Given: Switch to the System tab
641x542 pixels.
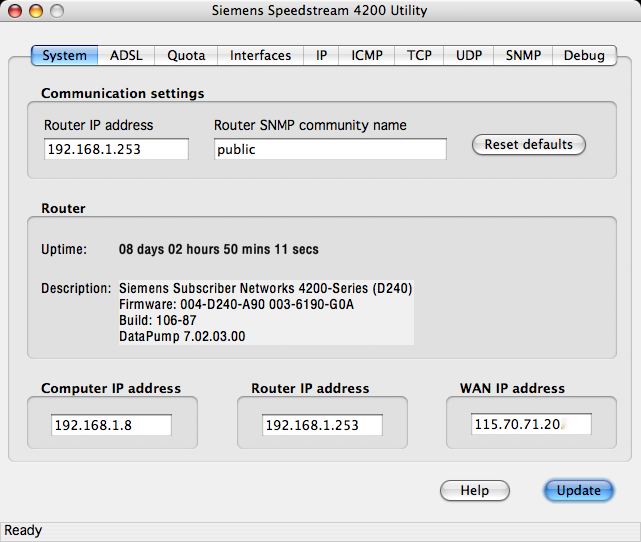Looking at the screenshot, I should point(65,55).
